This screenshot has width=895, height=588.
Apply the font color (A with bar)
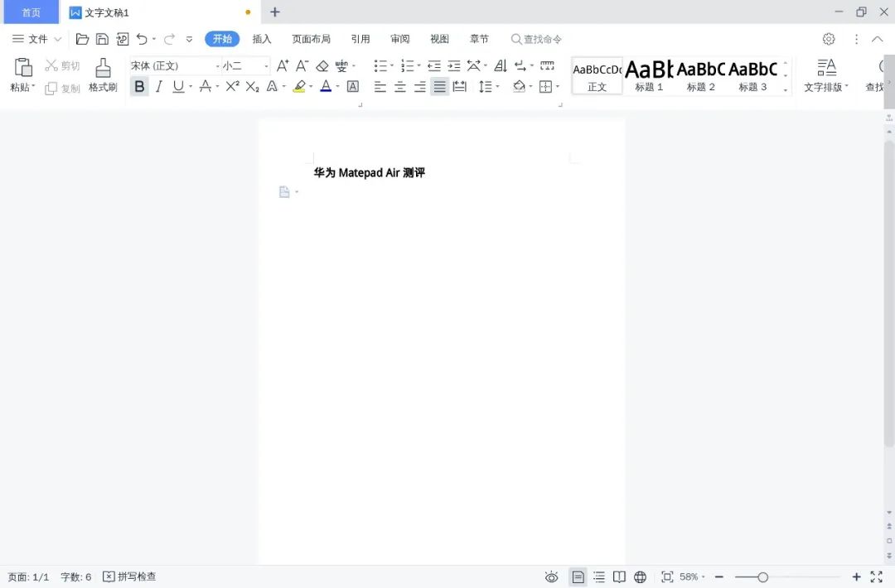pyautogui.click(x=326, y=87)
